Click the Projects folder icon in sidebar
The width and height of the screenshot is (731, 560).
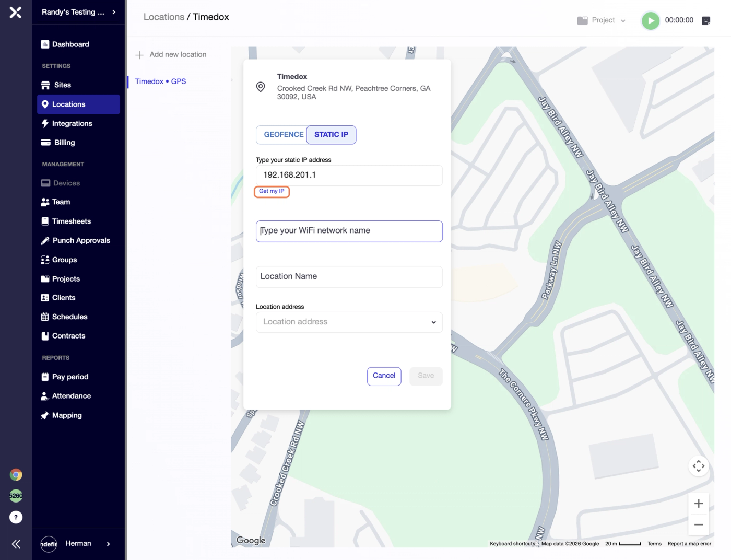(45, 279)
